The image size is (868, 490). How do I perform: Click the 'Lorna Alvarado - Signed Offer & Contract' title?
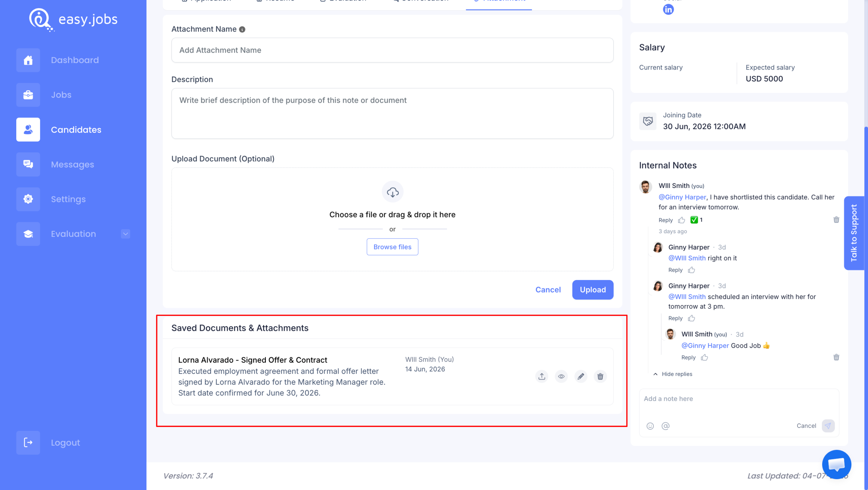(x=253, y=360)
